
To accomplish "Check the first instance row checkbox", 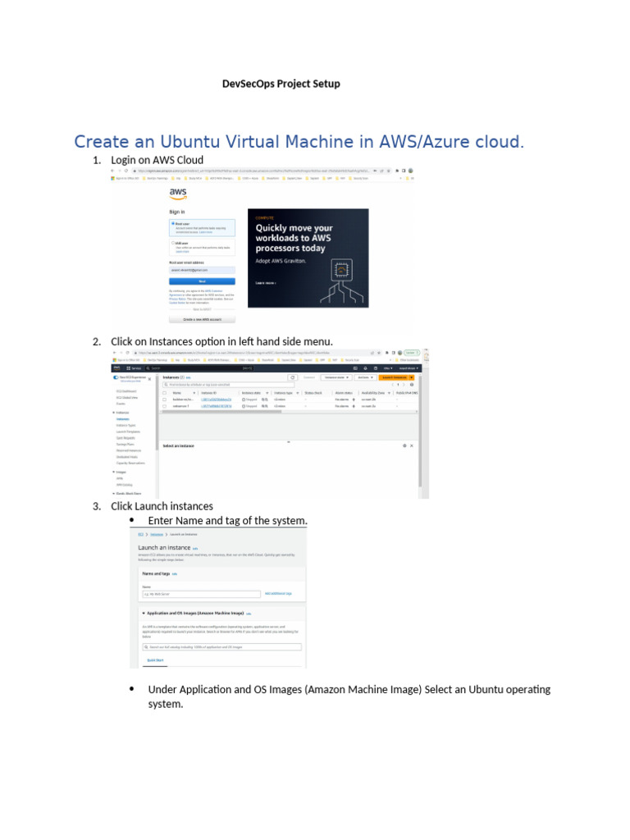I will (164, 399).
